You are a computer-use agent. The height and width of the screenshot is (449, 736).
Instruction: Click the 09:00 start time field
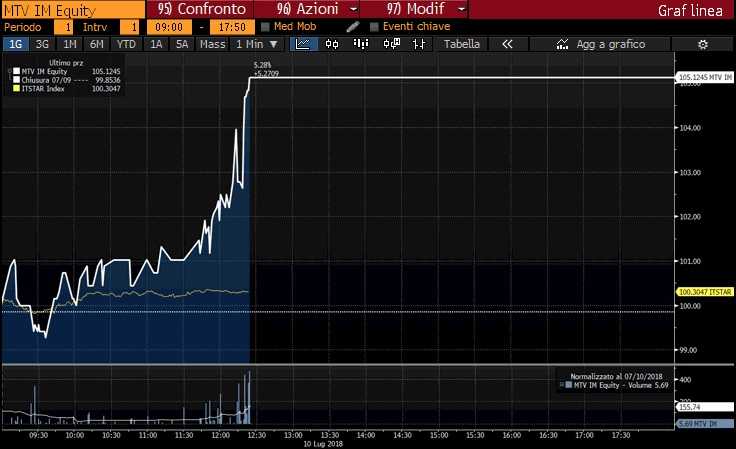(169, 27)
